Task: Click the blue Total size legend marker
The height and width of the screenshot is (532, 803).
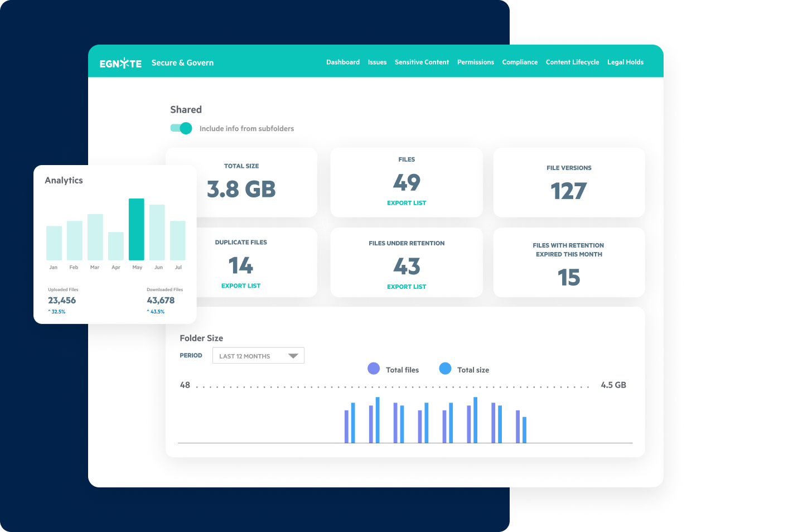Action: (445, 369)
